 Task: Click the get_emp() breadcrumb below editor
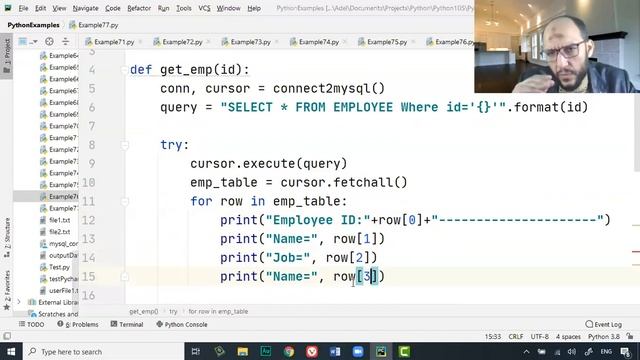pyautogui.click(x=144, y=311)
